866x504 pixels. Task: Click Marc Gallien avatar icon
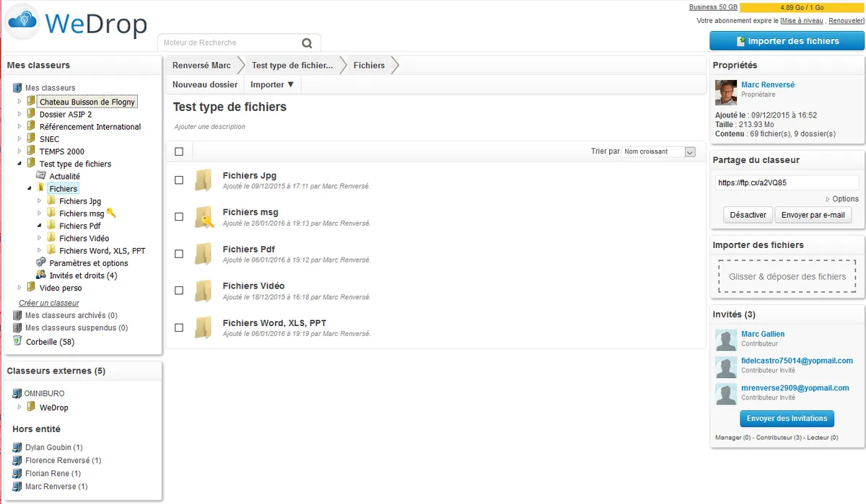tap(726, 340)
